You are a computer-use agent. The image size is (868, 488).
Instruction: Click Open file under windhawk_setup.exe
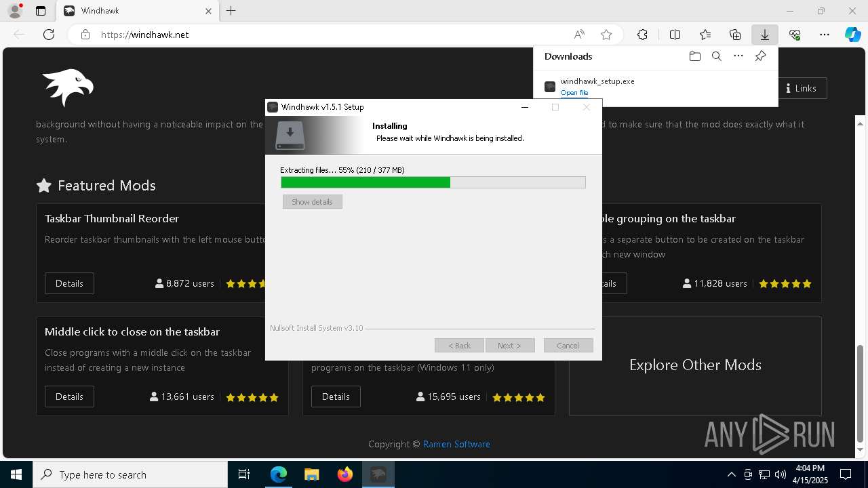click(574, 93)
